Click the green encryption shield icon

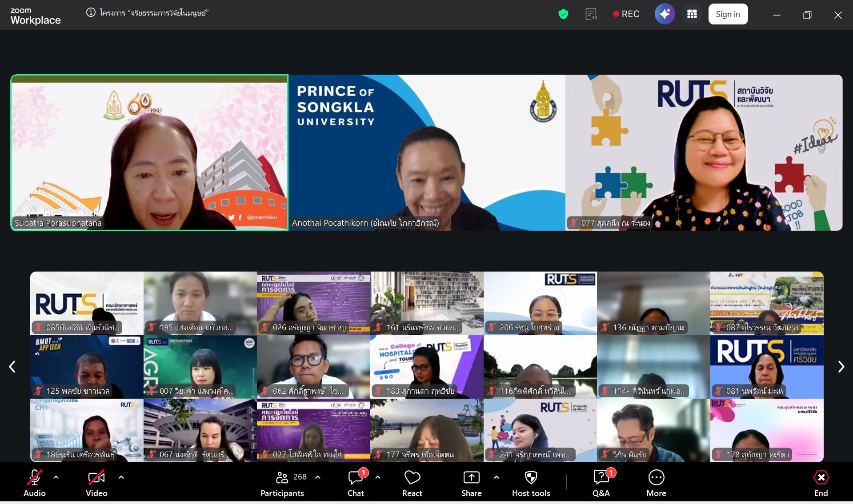(x=563, y=14)
